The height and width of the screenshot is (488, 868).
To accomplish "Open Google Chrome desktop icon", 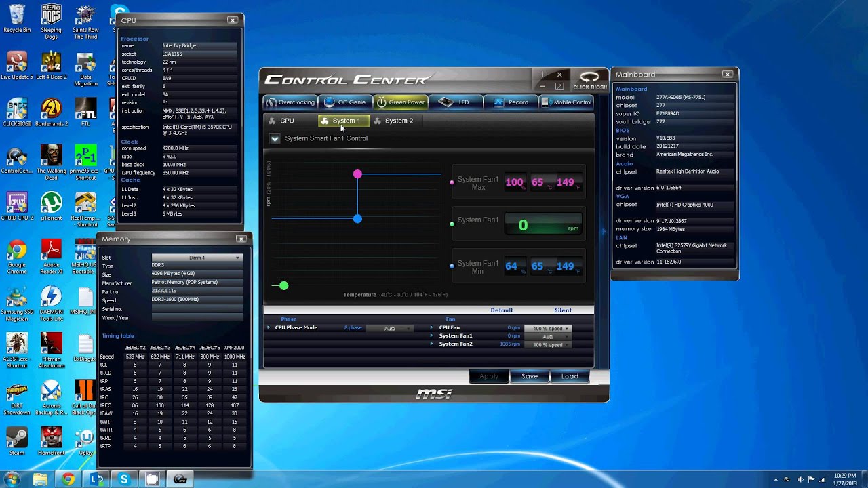I will coord(17,258).
